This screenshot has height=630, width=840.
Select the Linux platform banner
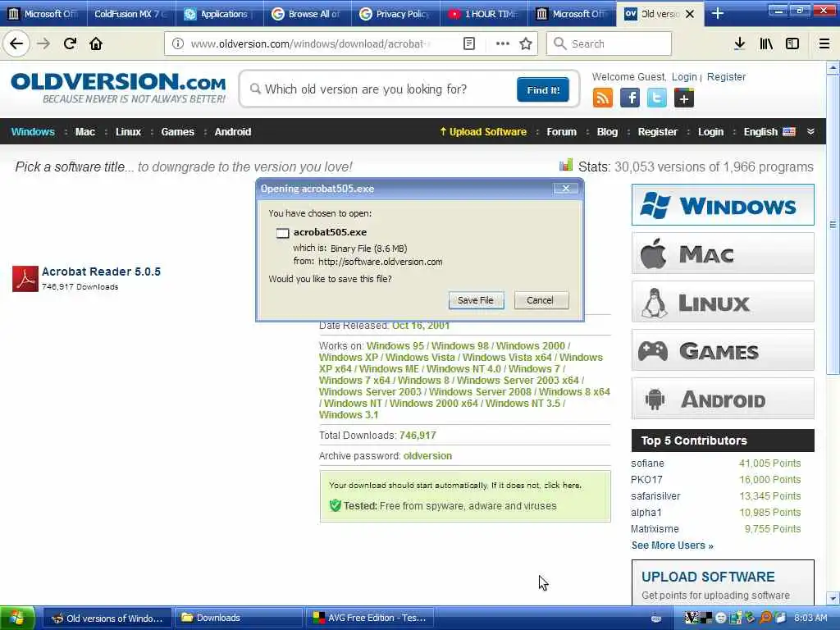tap(723, 302)
